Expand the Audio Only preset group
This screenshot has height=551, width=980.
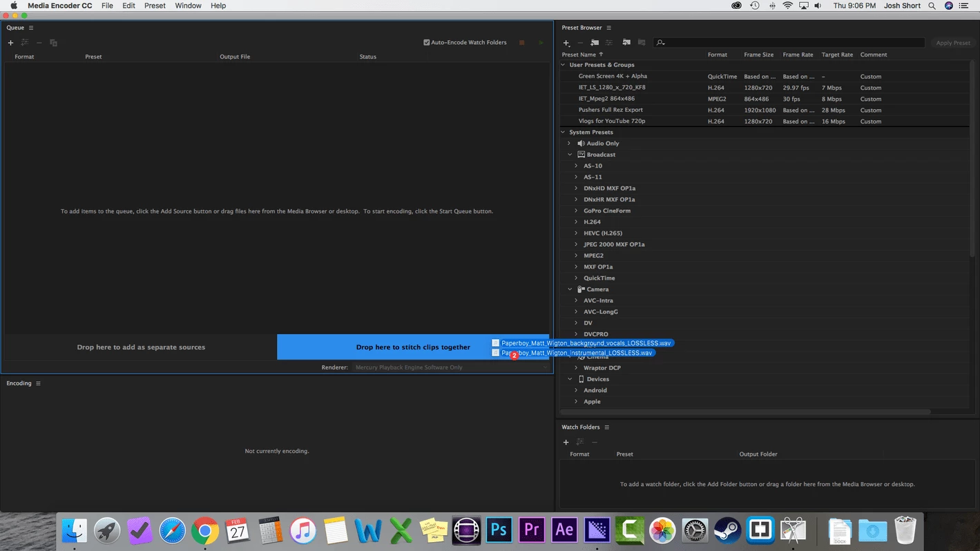click(570, 144)
